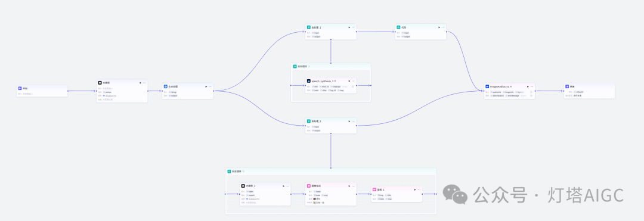644x221 pixels.
Task: Open the more menu on 文本处理 node
Action: pos(210,86)
